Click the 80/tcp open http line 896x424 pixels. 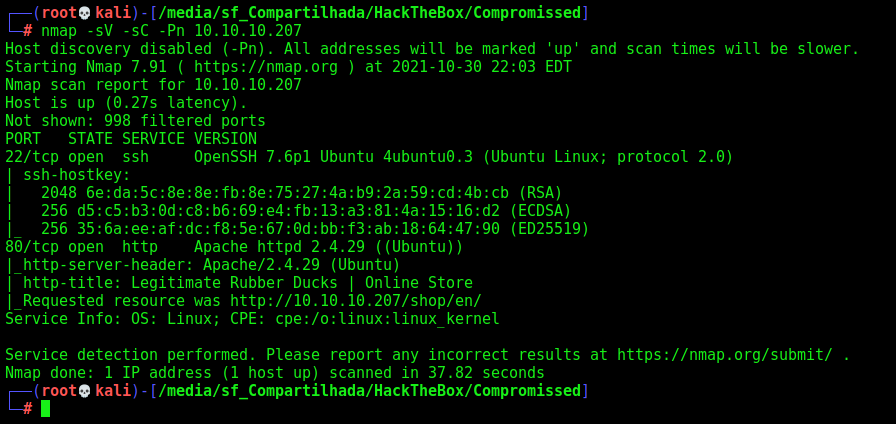[x=234, y=247]
